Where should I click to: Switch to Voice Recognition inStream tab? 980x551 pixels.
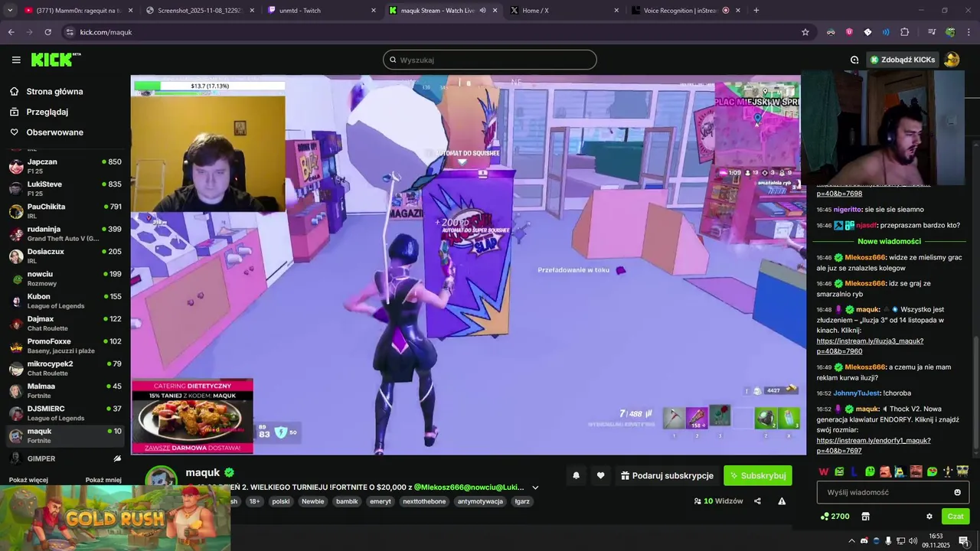[x=686, y=11]
